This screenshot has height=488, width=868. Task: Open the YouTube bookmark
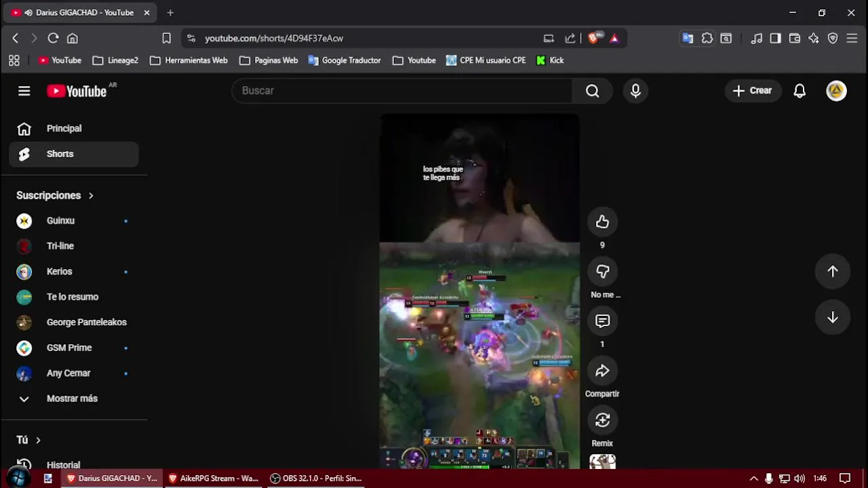coord(60,60)
